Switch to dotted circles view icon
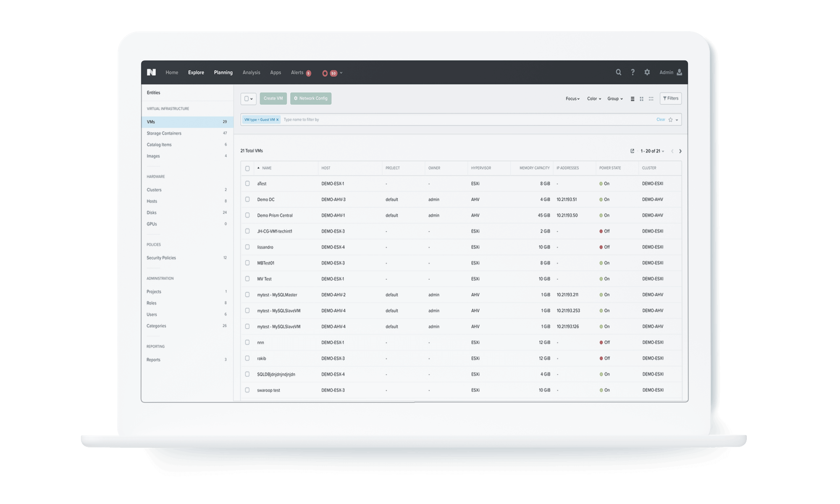Image resolution: width=840 pixels, height=504 pixels. click(x=651, y=99)
